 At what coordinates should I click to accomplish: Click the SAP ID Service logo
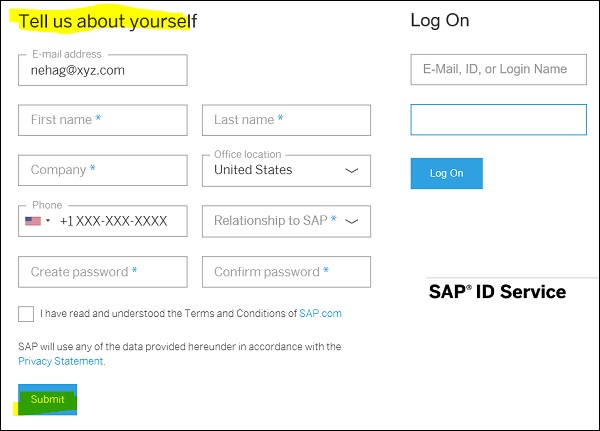tap(497, 292)
